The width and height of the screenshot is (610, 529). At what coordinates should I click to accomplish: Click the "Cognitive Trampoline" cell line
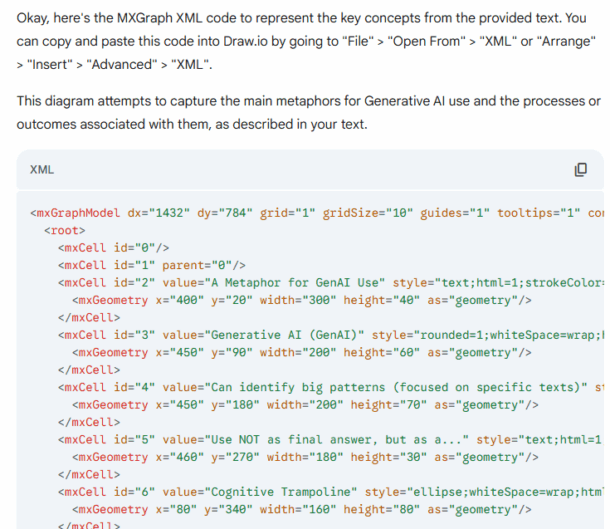(x=331, y=492)
